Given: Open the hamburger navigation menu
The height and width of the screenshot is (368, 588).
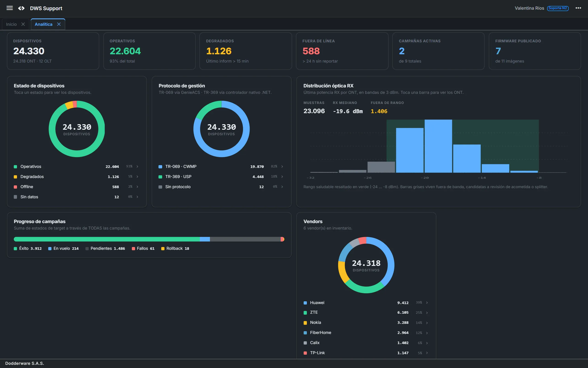Looking at the screenshot, I should click(9, 8).
